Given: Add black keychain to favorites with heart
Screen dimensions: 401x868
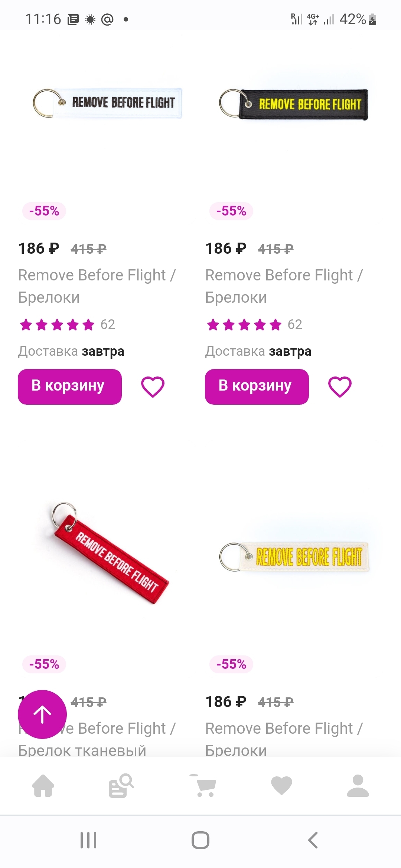Looking at the screenshot, I should [x=340, y=387].
